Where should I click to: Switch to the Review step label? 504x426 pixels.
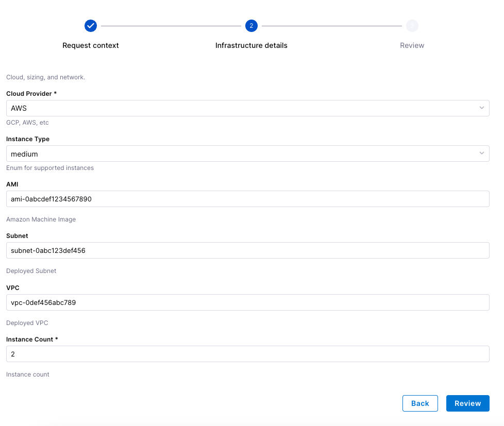pos(412,45)
